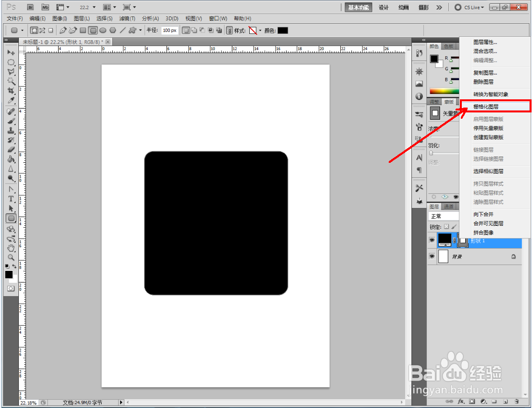532x408 pixels.
Task: Choose Freeform Pen in options bar
Action: pyautogui.click(x=73, y=31)
